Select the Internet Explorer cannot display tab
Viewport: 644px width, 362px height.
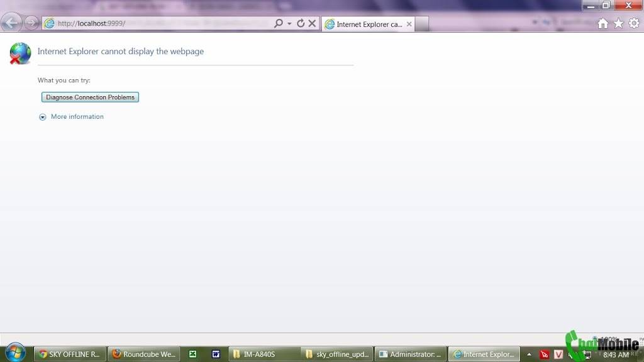coord(365,25)
